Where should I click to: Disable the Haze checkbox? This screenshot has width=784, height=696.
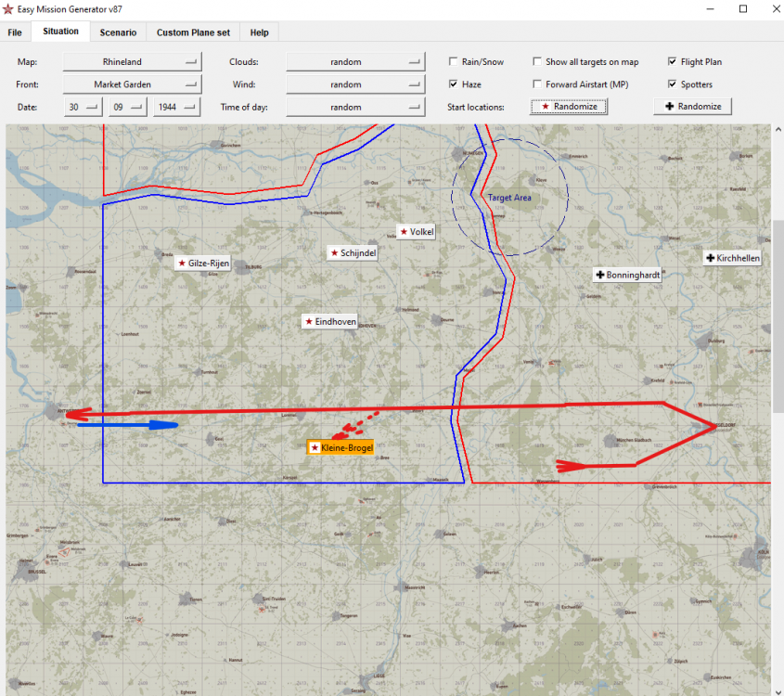click(x=453, y=84)
